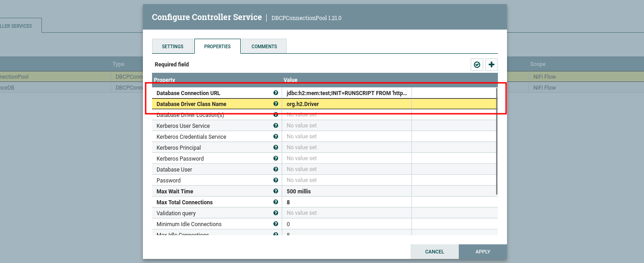
Task: Select the Max Wait Time label
Action: (x=175, y=191)
